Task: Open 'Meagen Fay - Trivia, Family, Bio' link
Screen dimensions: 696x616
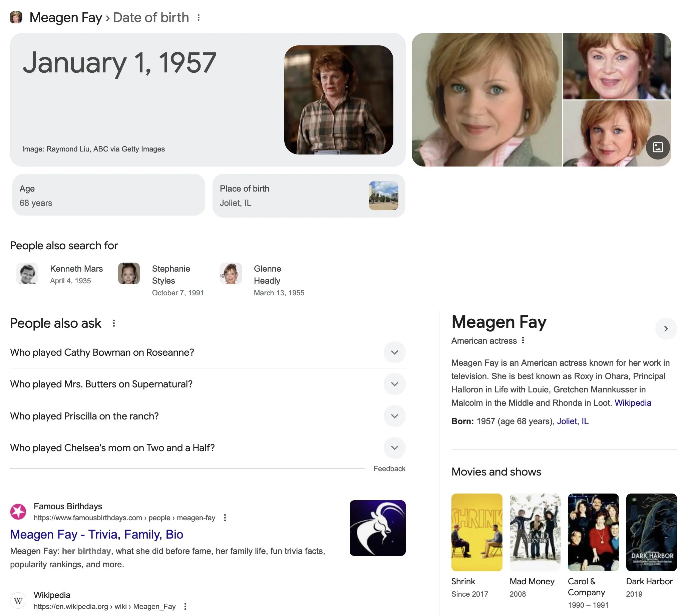Action: point(97,534)
